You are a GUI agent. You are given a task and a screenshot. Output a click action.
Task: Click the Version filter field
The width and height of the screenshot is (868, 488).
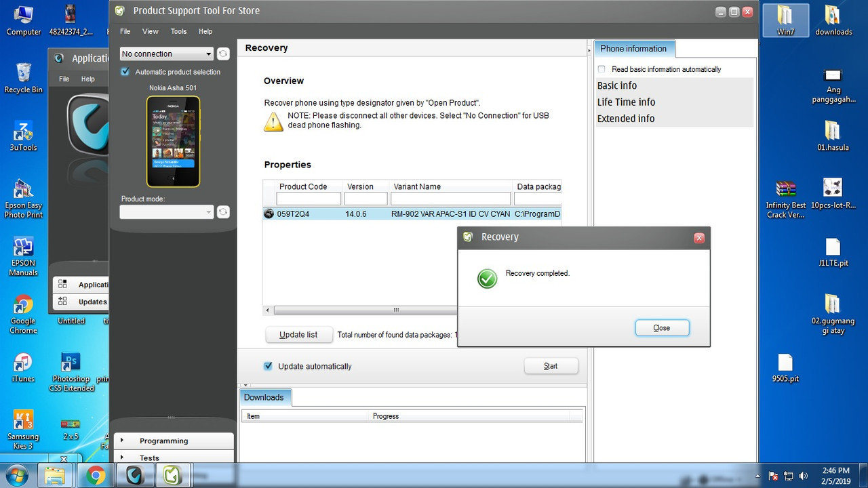tap(366, 199)
